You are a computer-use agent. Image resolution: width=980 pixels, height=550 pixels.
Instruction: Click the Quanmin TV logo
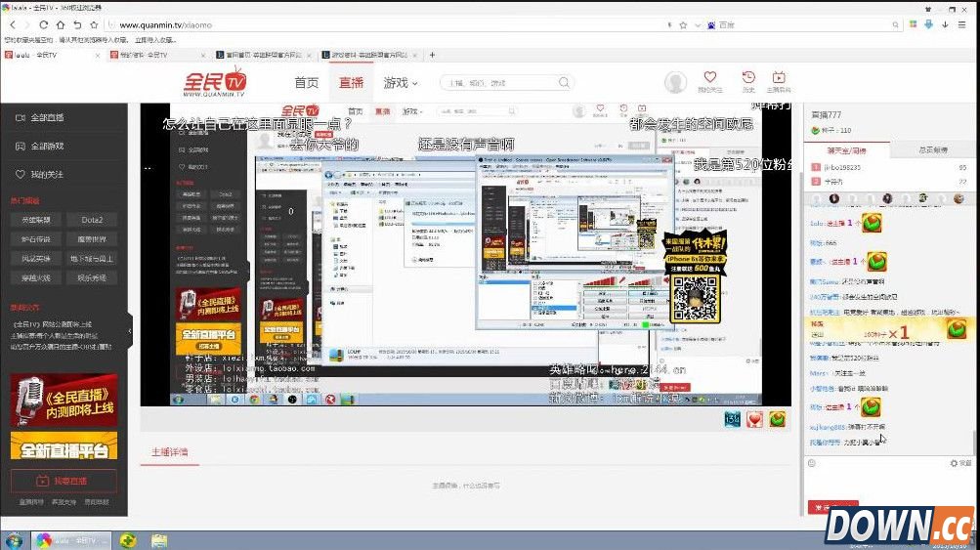point(216,82)
